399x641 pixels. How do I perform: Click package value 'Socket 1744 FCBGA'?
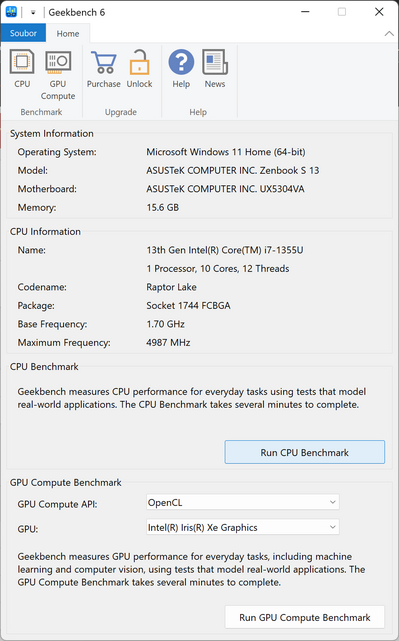[188, 305]
